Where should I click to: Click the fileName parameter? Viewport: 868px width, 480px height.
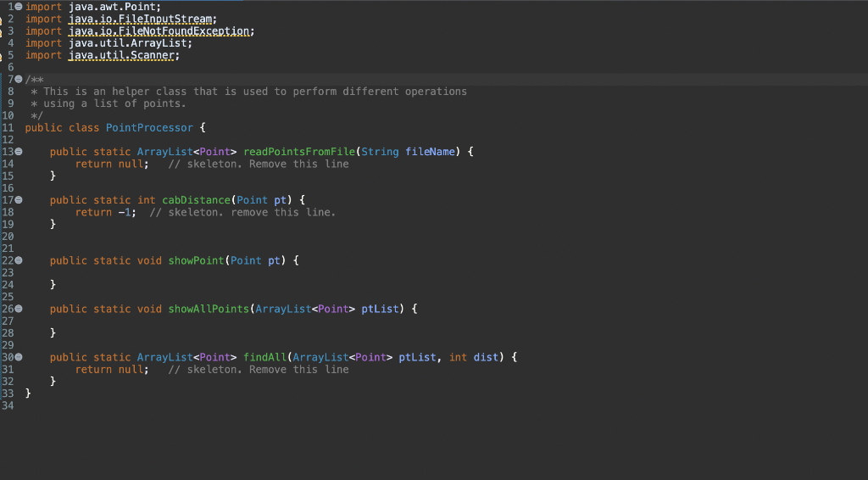point(430,152)
